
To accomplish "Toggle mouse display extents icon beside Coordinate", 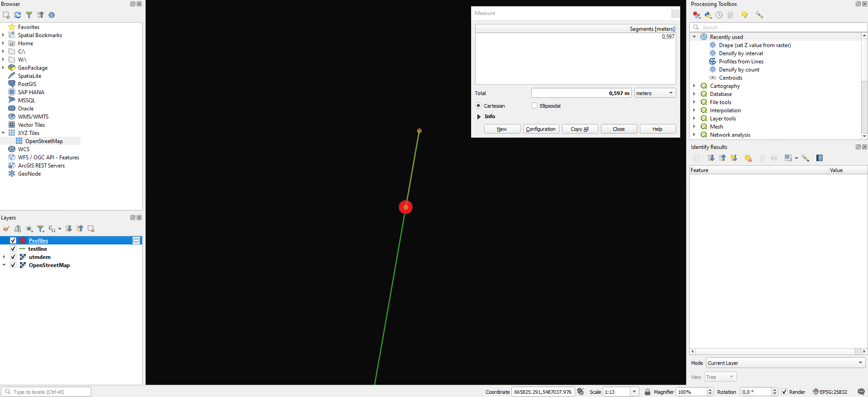I will (581, 392).
